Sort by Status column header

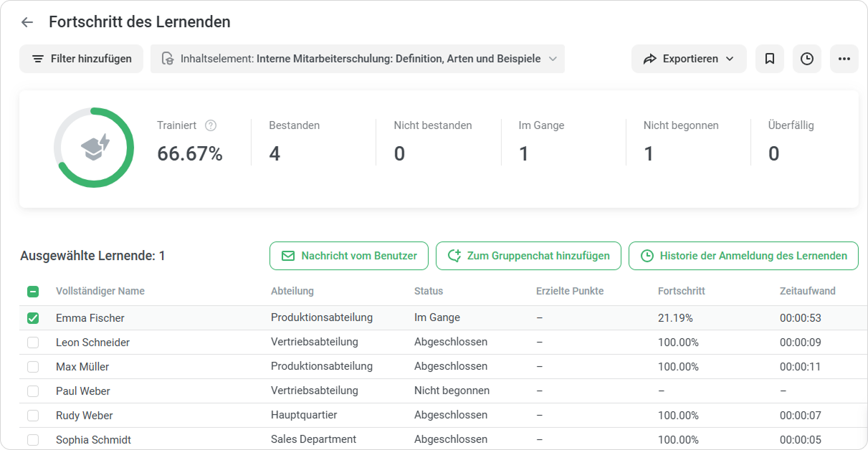[429, 291]
